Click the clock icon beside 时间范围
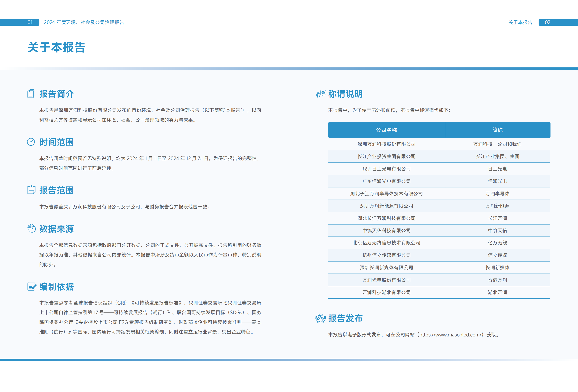Viewport: 578px width, 392px height. 31,142
